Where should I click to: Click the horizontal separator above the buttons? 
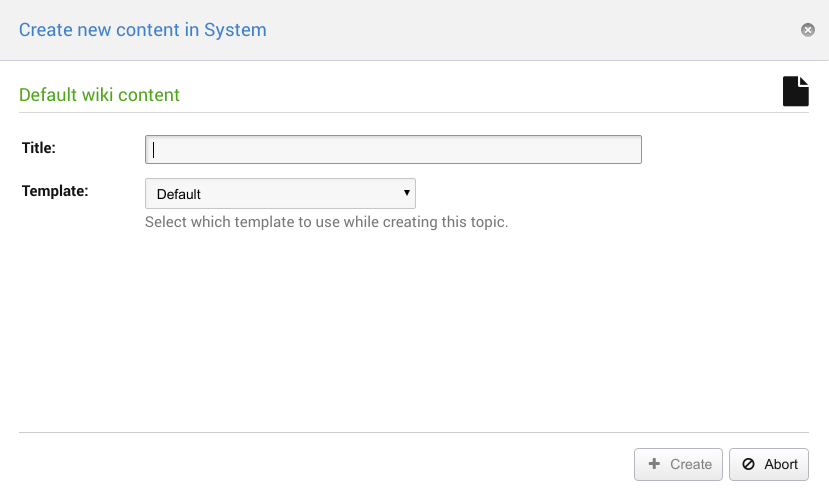[x=414, y=432]
